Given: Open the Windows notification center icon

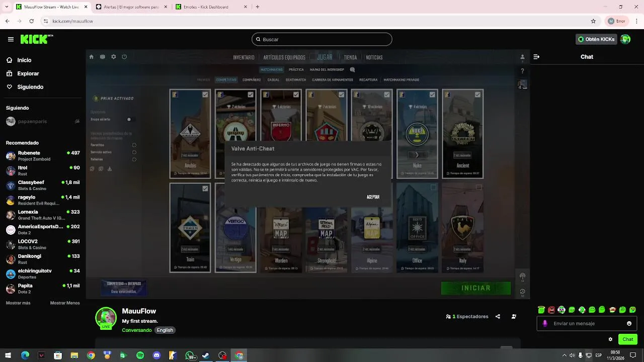Looking at the screenshot, I should coord(633,355).
